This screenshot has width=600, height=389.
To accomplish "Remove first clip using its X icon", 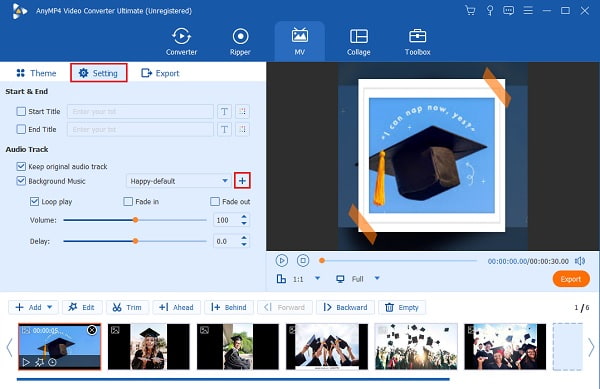I will (x=92, y=330).
